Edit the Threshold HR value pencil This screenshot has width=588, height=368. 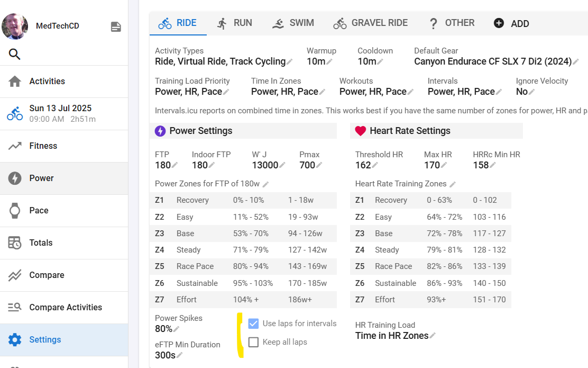375,166
